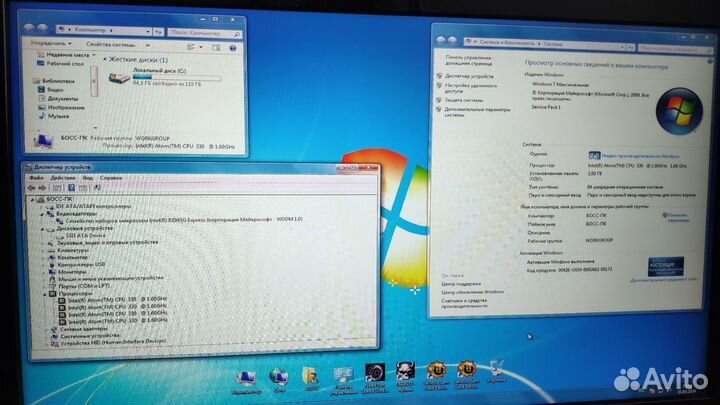Select Локальный диск (C:) drive icon
The height and width of the screenshot is (405, 720).
click(x=119, y=78)
